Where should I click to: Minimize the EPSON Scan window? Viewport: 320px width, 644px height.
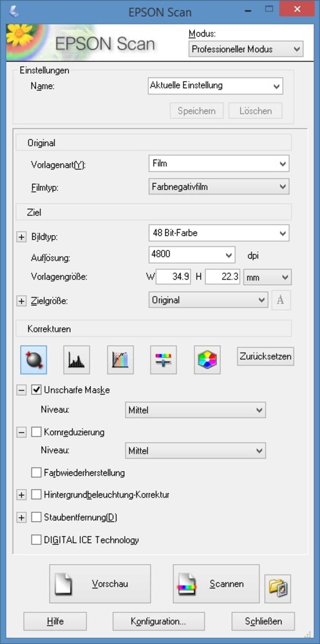click(248, 10)
